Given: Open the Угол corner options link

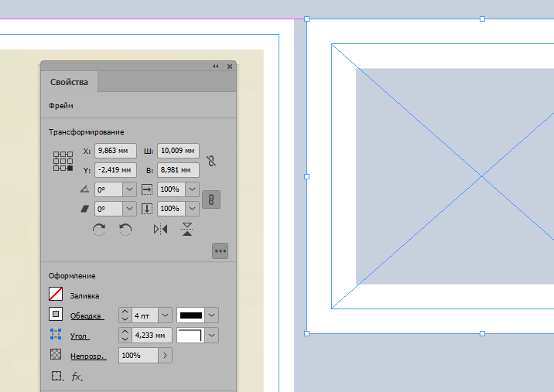Looking at the screenshot, I should [80, 336].
